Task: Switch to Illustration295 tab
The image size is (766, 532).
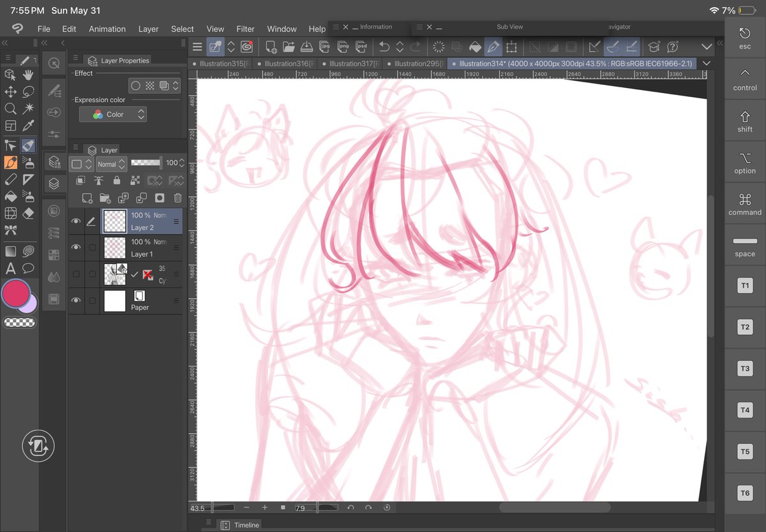Action: [x=415, y=64]
